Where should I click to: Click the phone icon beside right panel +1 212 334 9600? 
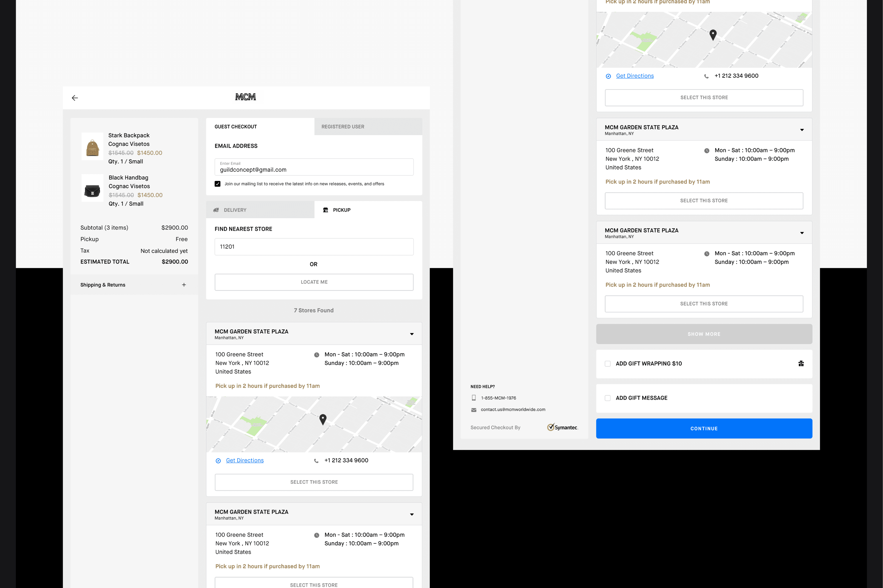(x=706, y=76)
